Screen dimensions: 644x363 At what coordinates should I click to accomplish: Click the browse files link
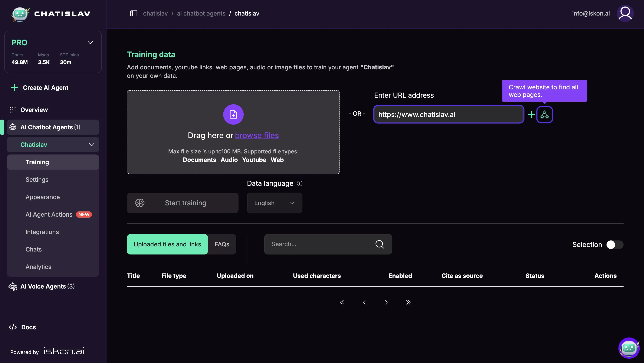257,135
